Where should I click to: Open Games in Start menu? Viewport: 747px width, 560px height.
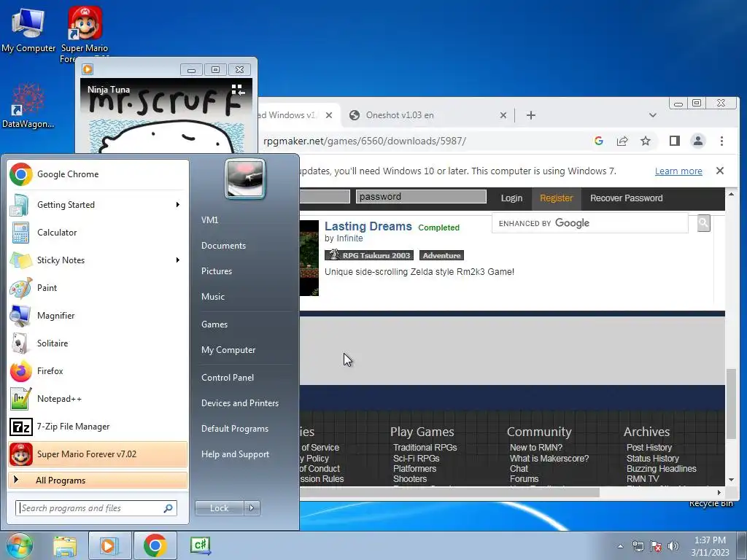(214, 324)
